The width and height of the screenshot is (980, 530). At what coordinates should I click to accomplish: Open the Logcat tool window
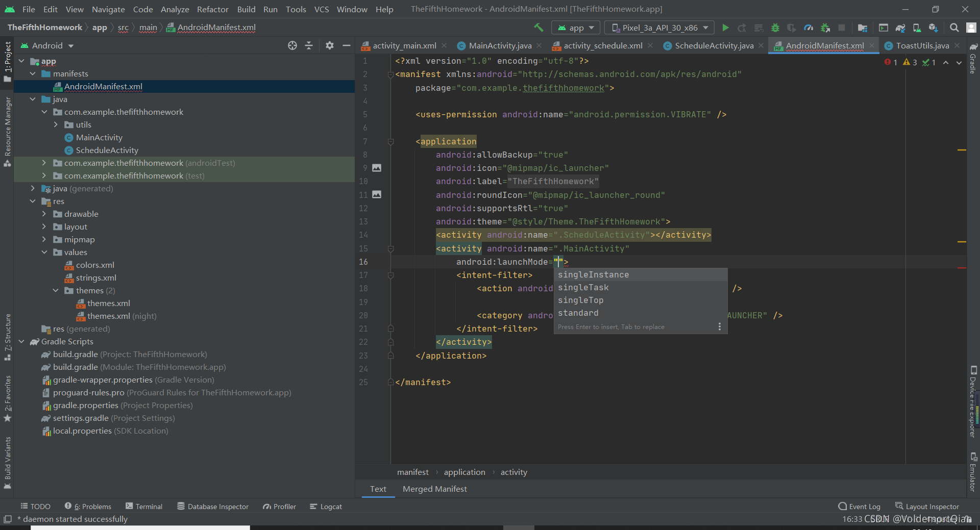pos(326,507)
